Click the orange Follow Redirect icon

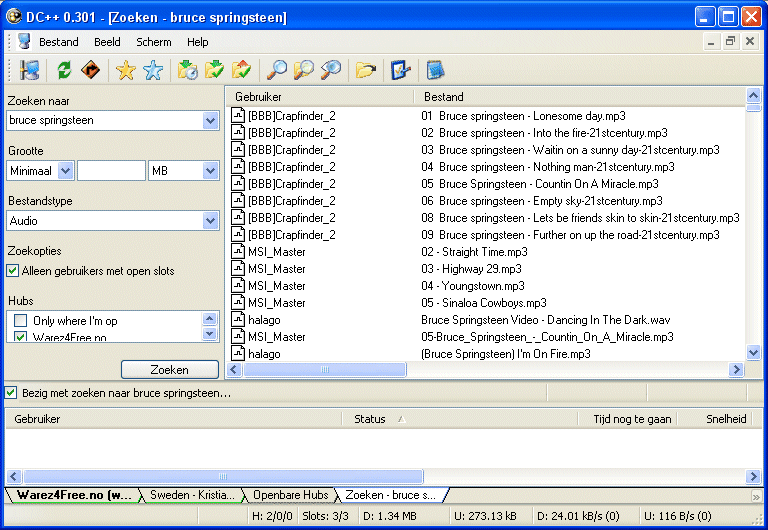91,70
